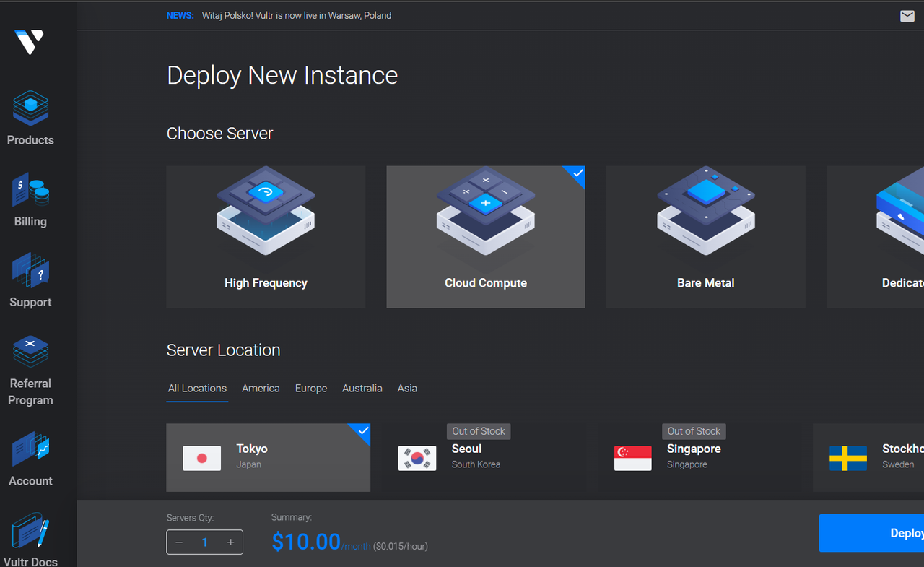
Task: Decrease servers quantity with minus button
Action: tap(179, 542)
